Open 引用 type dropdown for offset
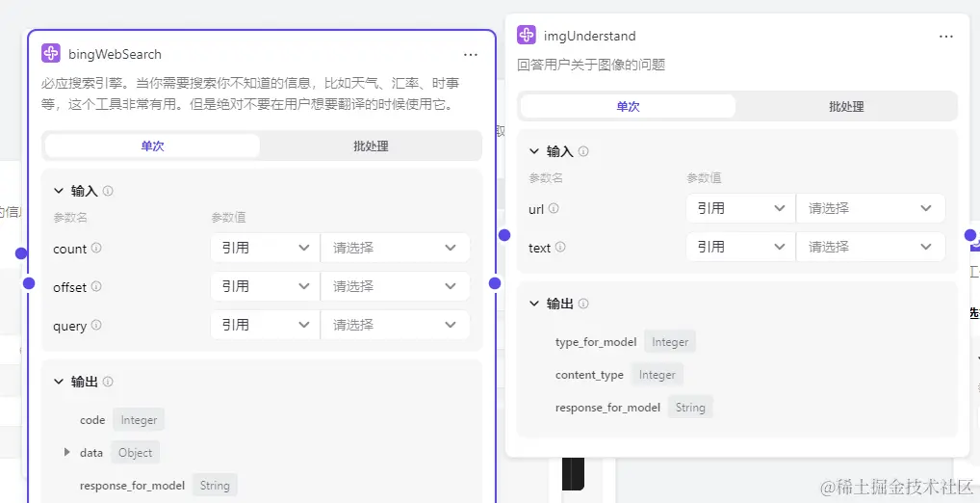This screenshot has width=980, height=503. (x=265, y=286)
